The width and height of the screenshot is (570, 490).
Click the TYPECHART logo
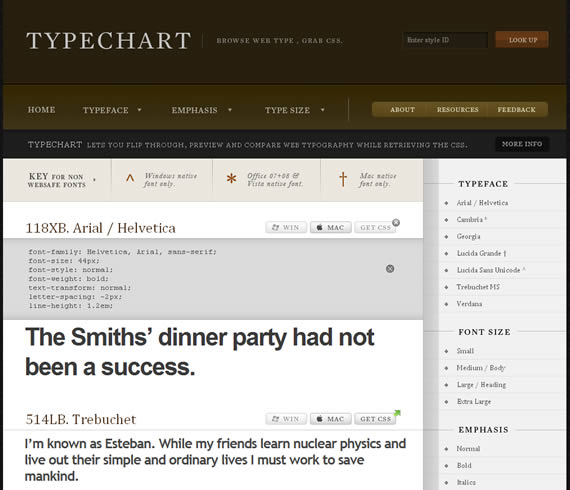[108, 40]
